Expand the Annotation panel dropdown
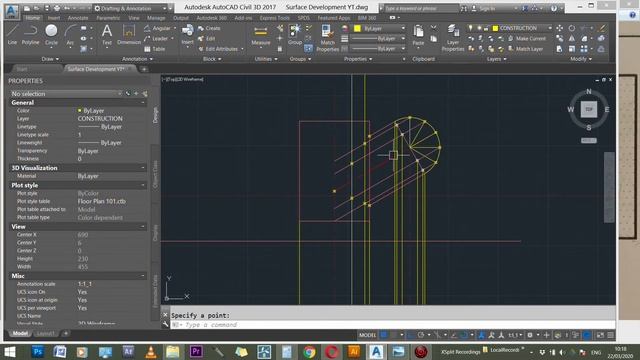 137,59
